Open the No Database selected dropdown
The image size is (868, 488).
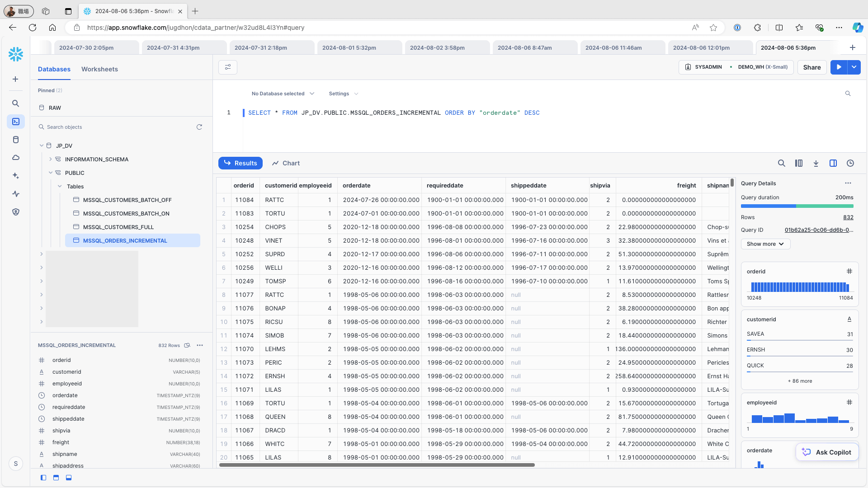click(283, 94)
